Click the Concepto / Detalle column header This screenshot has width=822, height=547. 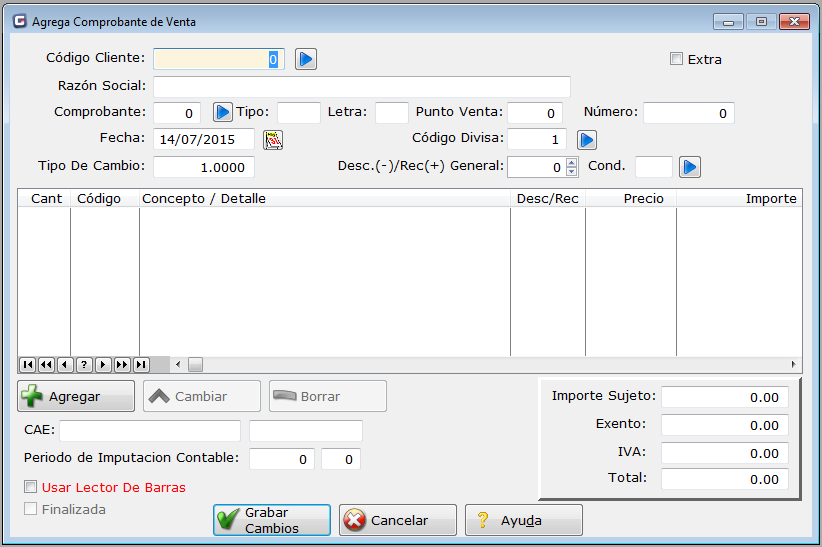(324, 199)
